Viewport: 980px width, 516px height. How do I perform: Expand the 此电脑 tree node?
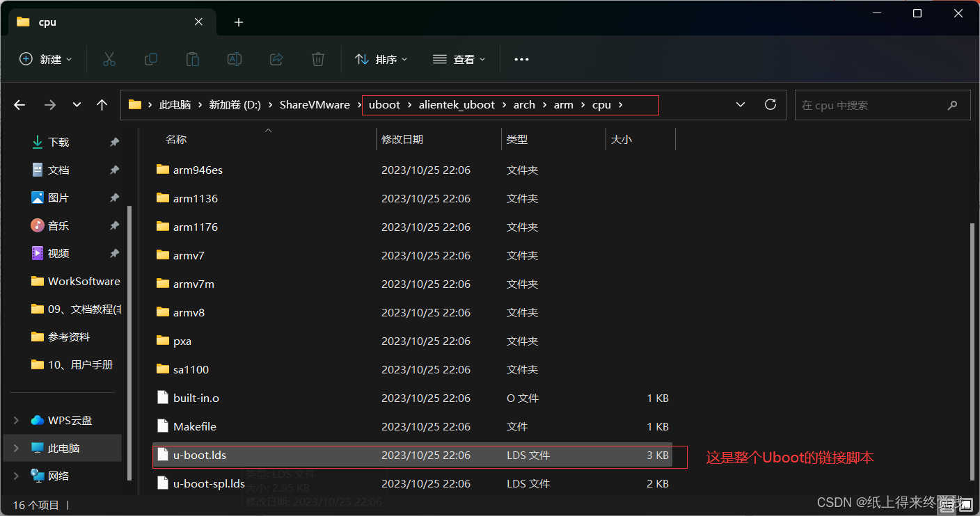click(x=16, y=448)
